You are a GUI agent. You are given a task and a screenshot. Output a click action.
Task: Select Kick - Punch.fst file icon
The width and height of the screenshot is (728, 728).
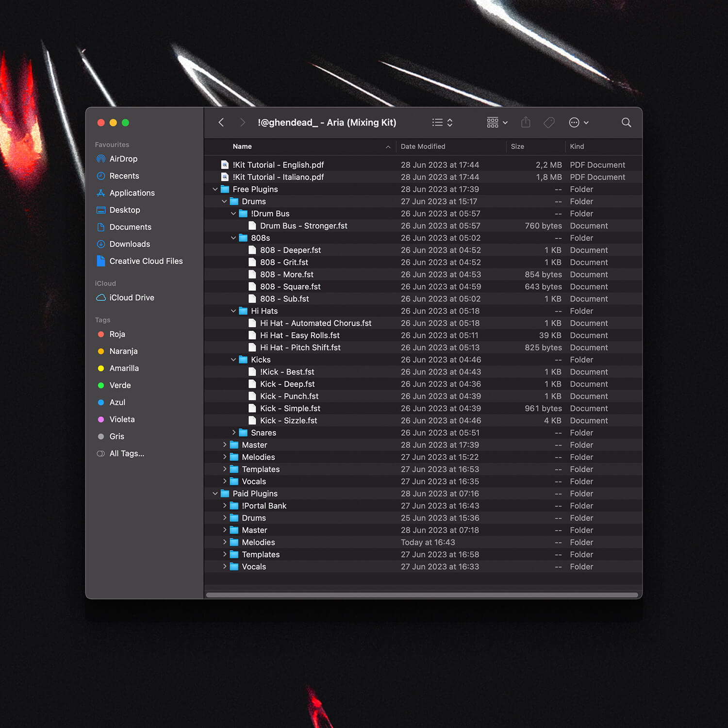(x=252, y=396)
